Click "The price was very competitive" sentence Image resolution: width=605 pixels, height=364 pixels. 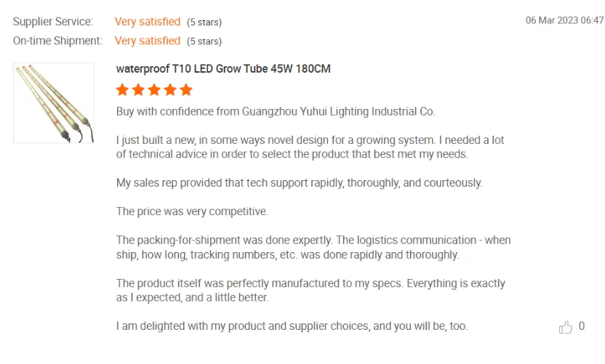(192, 211)
